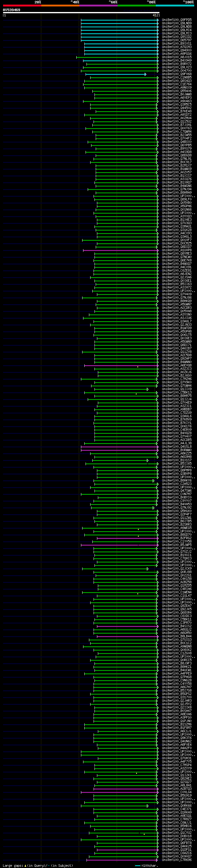Select the UniRef100_Q949X0 label
The image size is (197, 868).
tap(177, 50)
